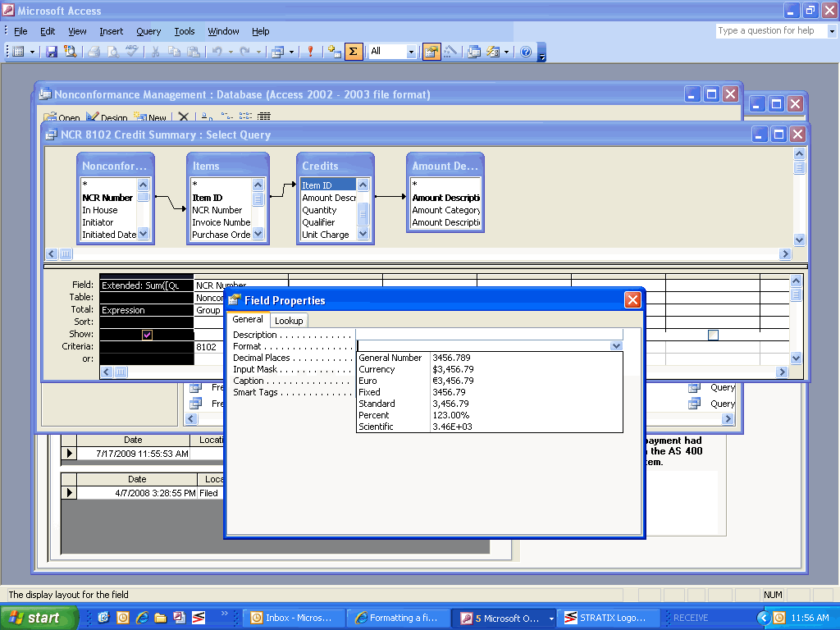Choose the Percent format option
Image resolution: width=840 pixels, height=630 pixels.
[x=489, y=415]
